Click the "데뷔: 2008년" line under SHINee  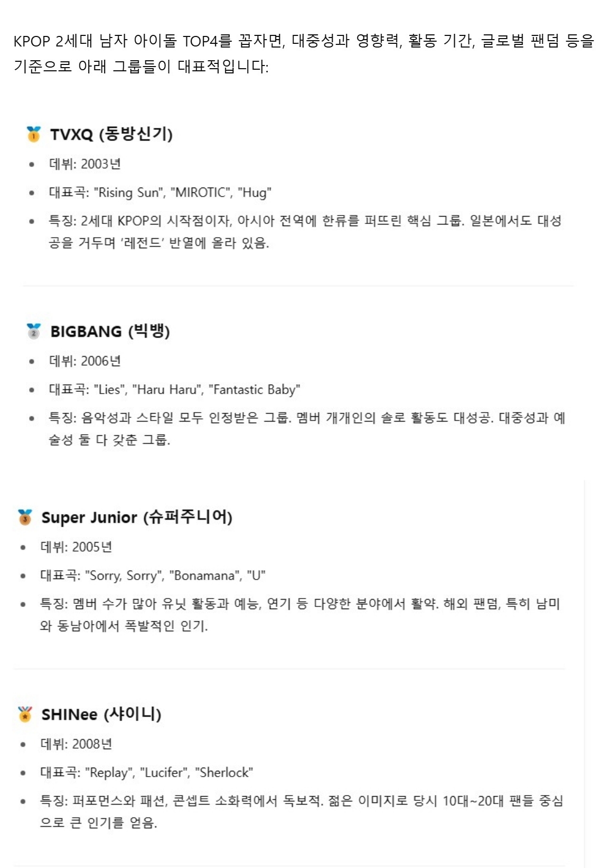pyautogui.click(x=77, y=744)
